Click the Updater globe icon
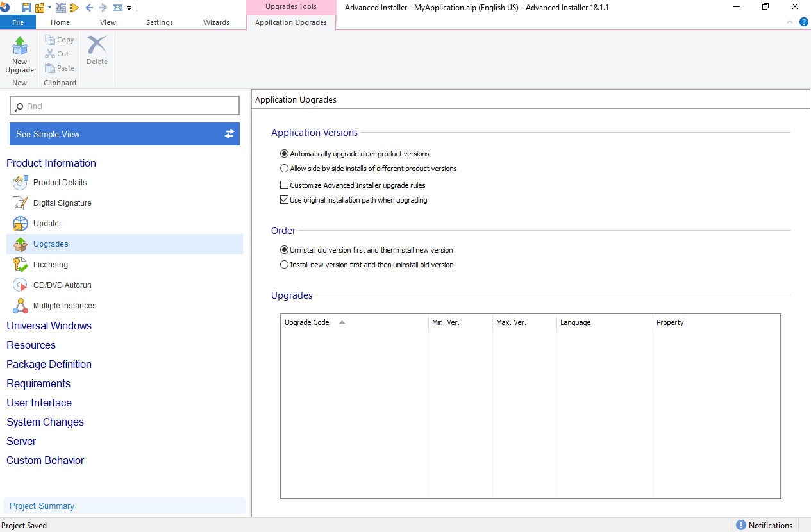Image resolution: width=811 pixels, height=532 pixels. 21,224
